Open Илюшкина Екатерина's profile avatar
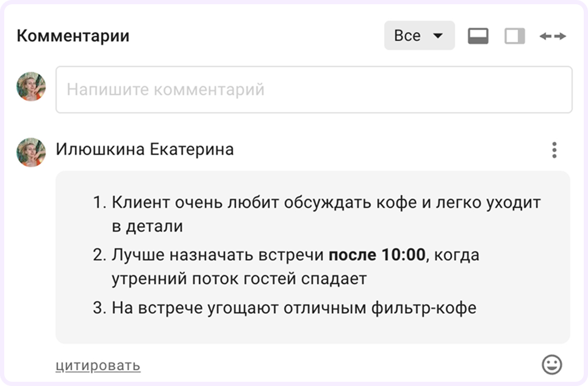Screen dimensions: 588x386 point(30,149)
